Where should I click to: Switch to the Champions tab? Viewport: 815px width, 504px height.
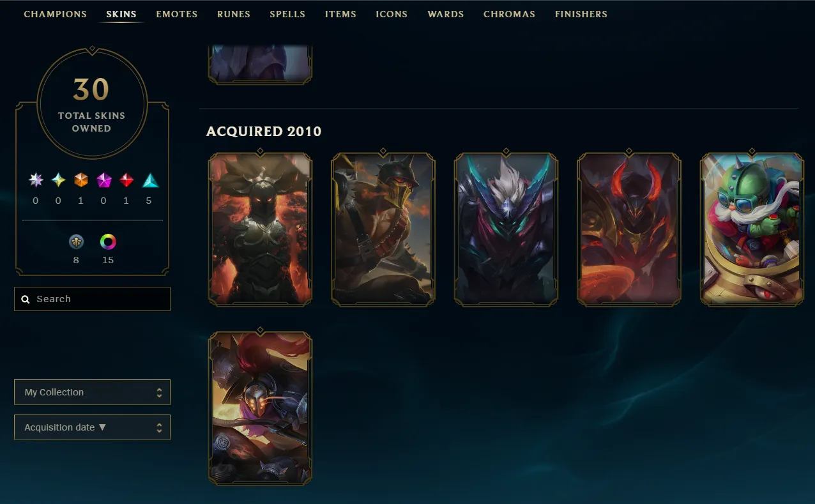click(56, 14)
